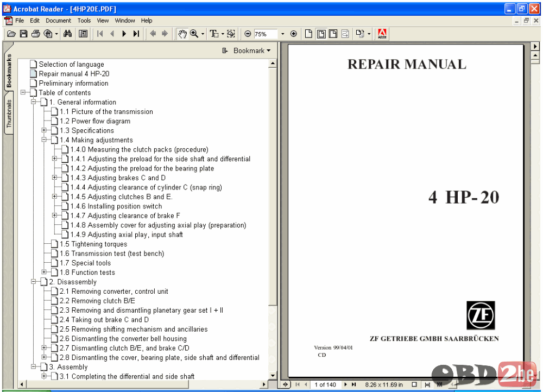Click the Zoom Out minus button
The width and height of the screenshot is (543, 392).
coord(248,34)
